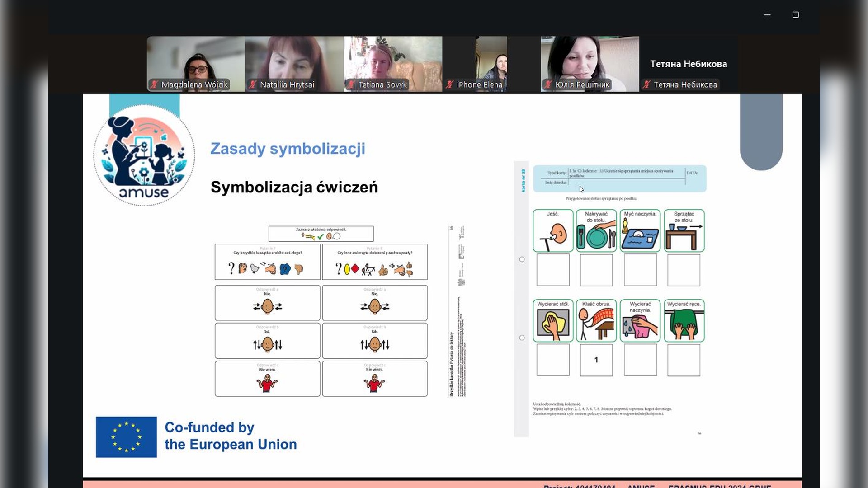Click the Myć naczynia pictogram card
This screenshot has width=868, height=488.
click(640, 230)
